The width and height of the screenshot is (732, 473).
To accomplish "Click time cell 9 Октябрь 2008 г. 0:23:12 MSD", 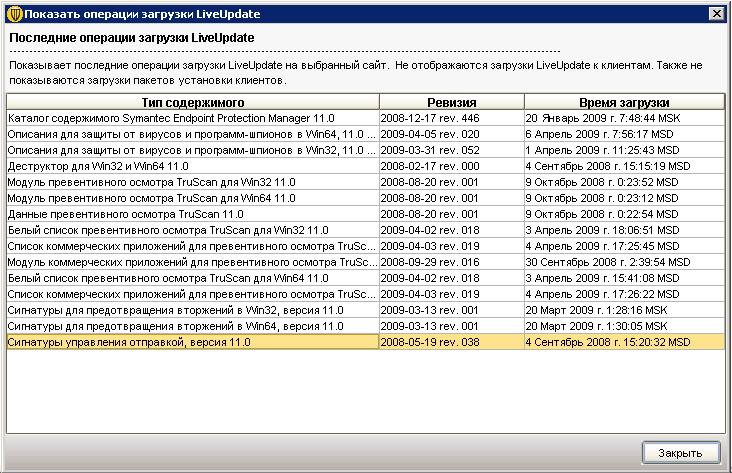I will click(625, 198).
